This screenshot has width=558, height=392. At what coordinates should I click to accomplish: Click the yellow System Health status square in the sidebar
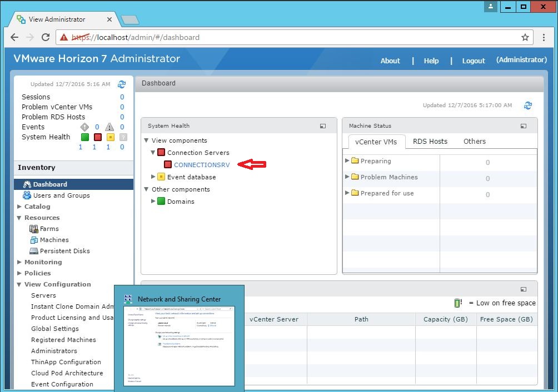coord(110,137)
